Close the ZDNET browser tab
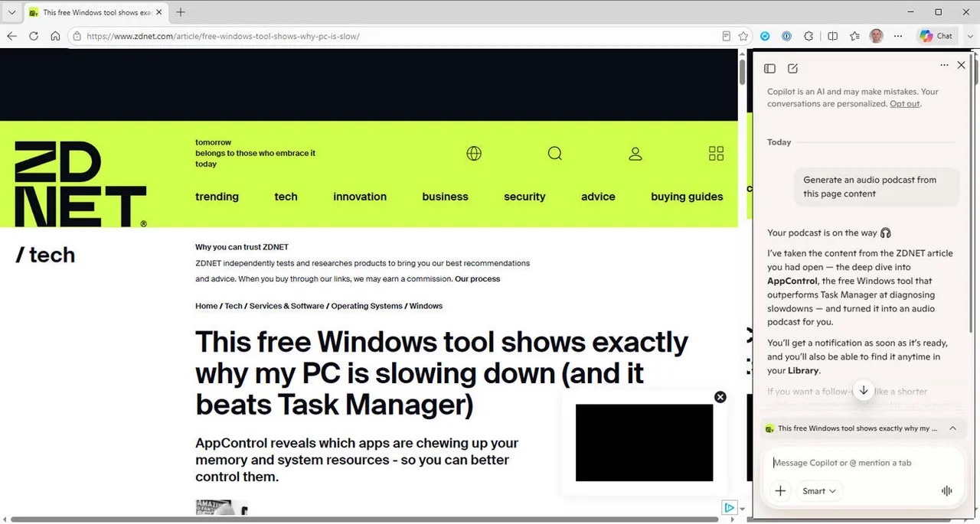 [158, 12]
